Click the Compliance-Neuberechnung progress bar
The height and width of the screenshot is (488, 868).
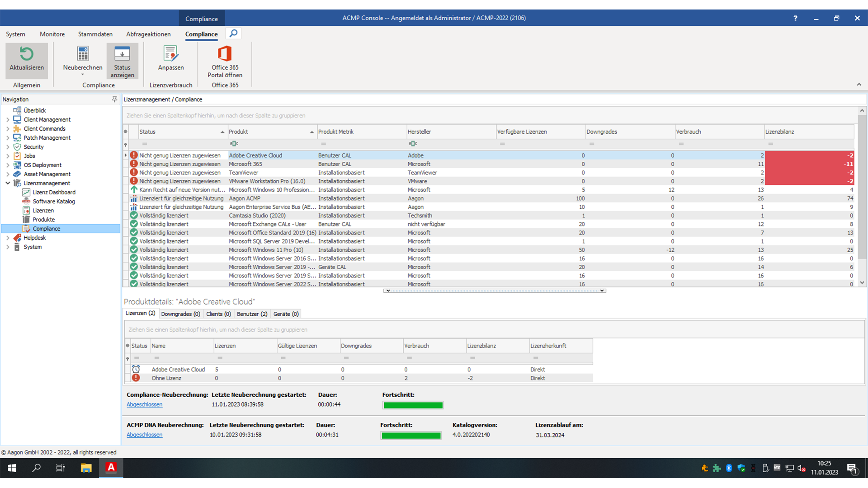click(413, 405)
